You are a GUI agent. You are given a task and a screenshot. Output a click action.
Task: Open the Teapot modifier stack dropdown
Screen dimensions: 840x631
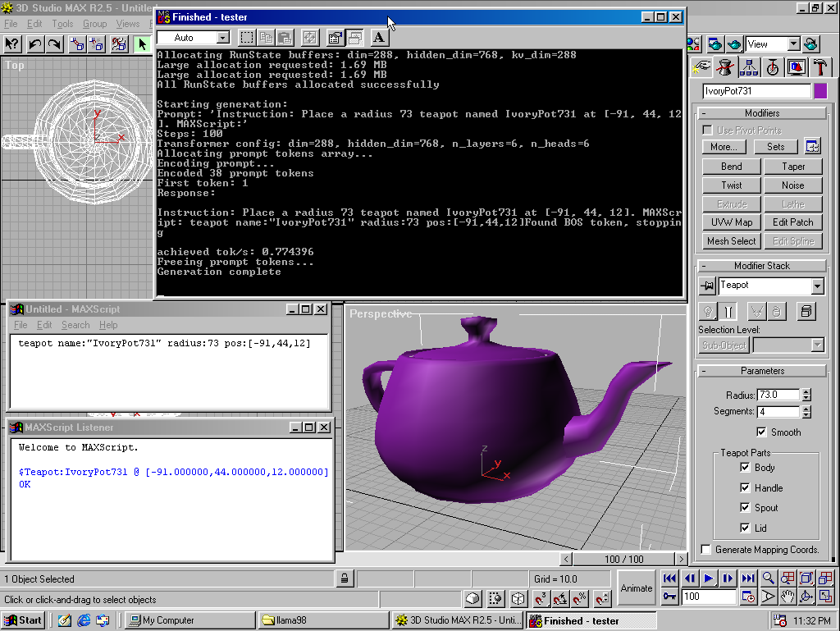pyautogui.click(x=818, y=286)
